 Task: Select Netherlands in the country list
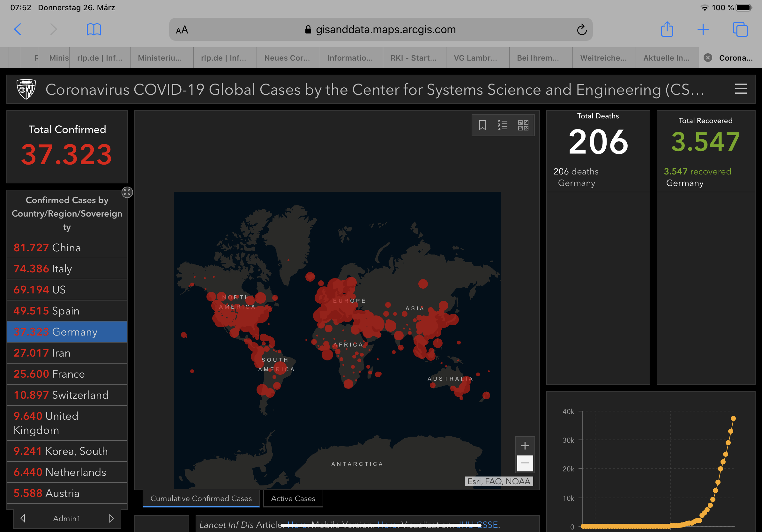point(67,472)
